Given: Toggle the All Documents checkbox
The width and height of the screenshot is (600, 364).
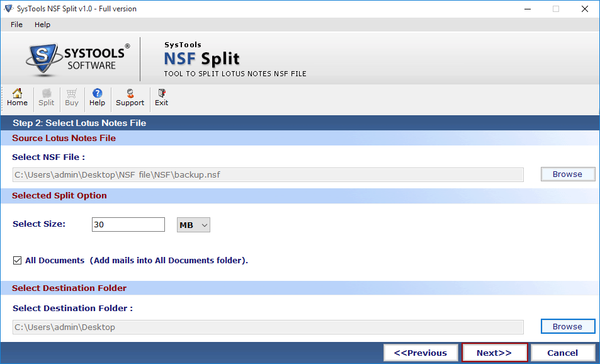Looking at the screenshot, I should click(17, 261).
